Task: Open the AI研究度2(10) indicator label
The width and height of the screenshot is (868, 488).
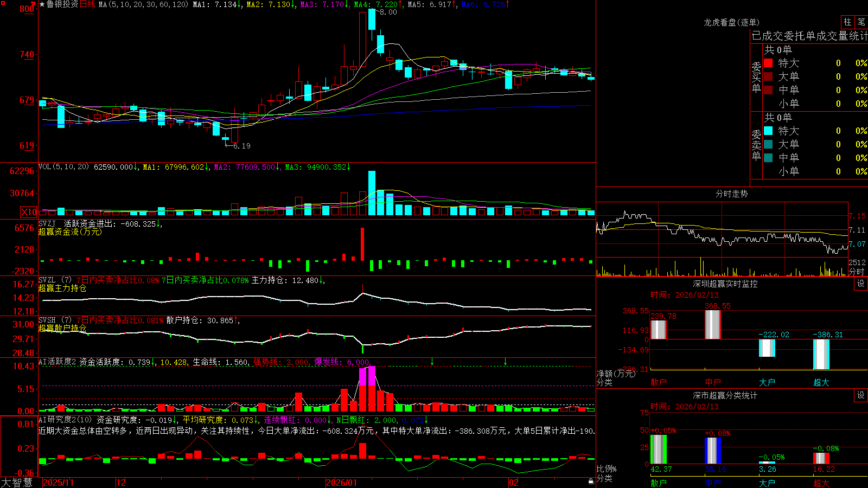Action: click(x=65, y=420)
